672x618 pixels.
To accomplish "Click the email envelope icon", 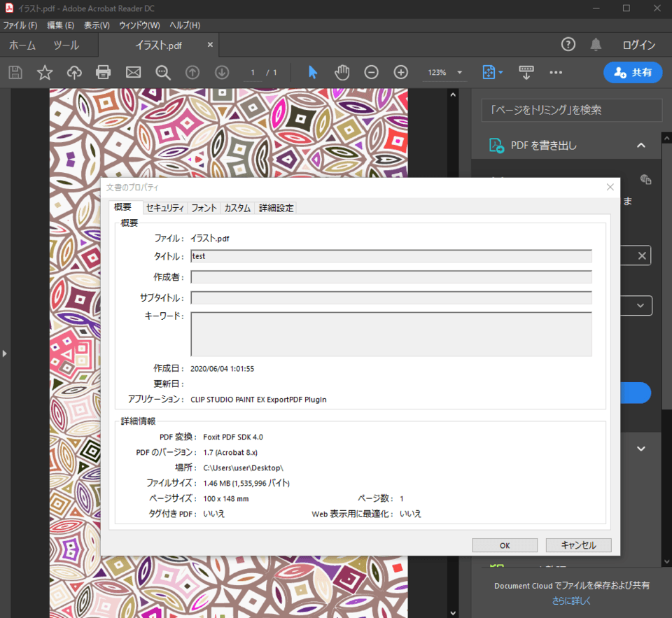I will (x=133, y=72).
